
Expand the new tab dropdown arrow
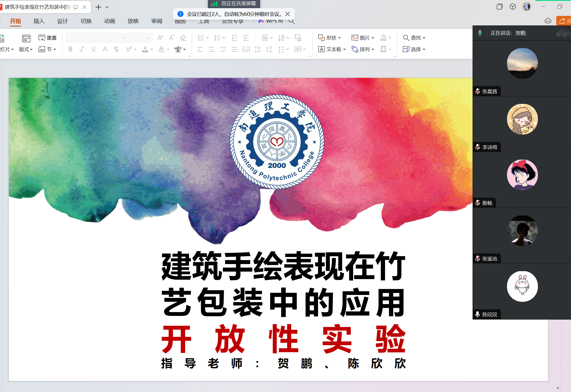point(107,7)
